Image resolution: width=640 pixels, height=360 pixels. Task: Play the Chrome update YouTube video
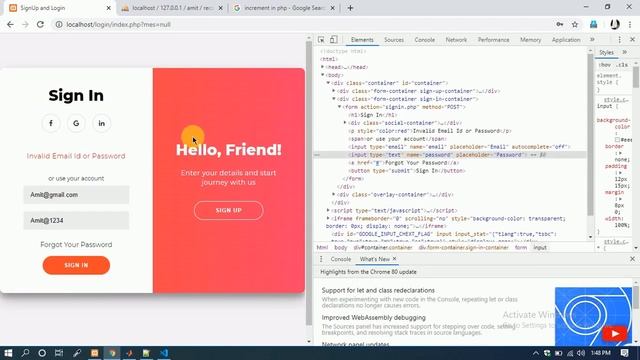(x=614, y=333)
